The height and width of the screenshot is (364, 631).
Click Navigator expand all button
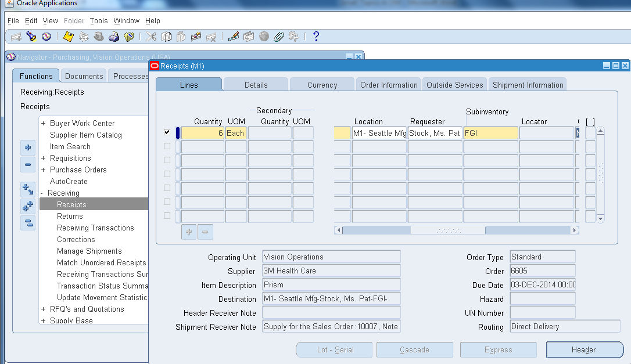[28, 206]
